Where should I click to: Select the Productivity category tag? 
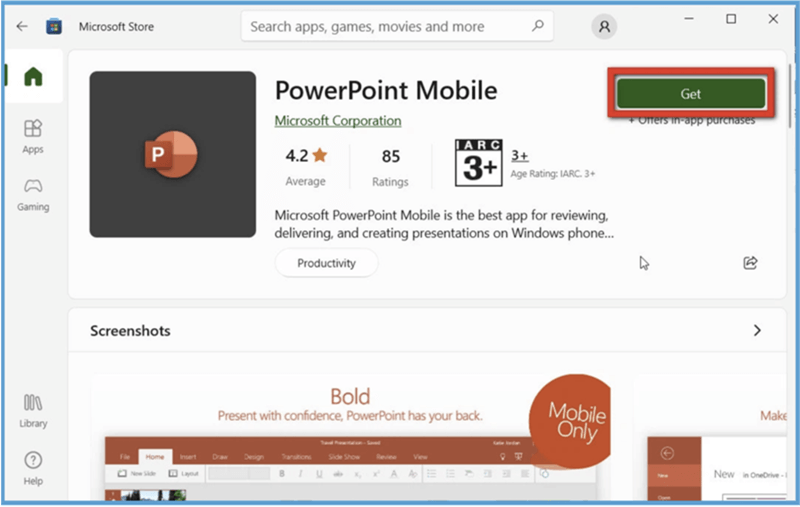click(326, 263)
